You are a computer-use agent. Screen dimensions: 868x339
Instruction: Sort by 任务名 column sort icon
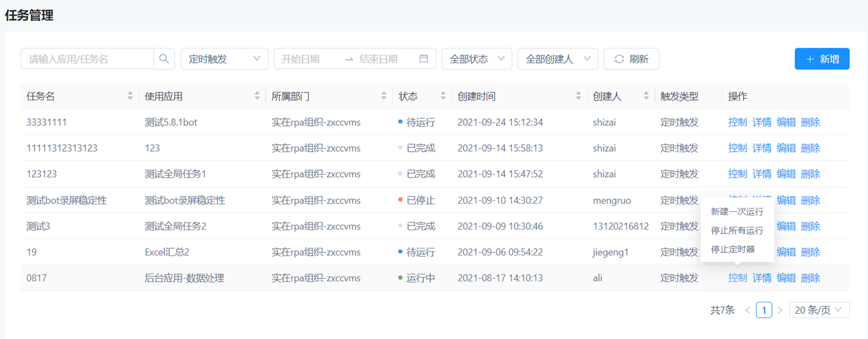pos(130,96)
